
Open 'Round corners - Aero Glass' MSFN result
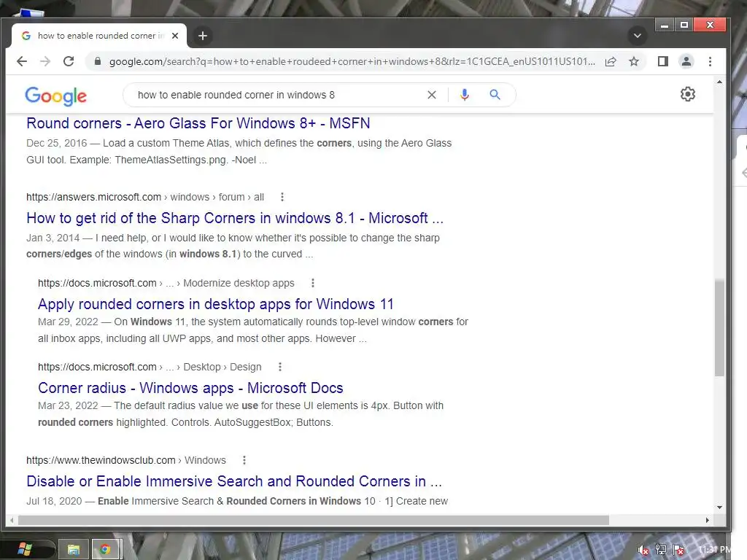coord(198,123)
